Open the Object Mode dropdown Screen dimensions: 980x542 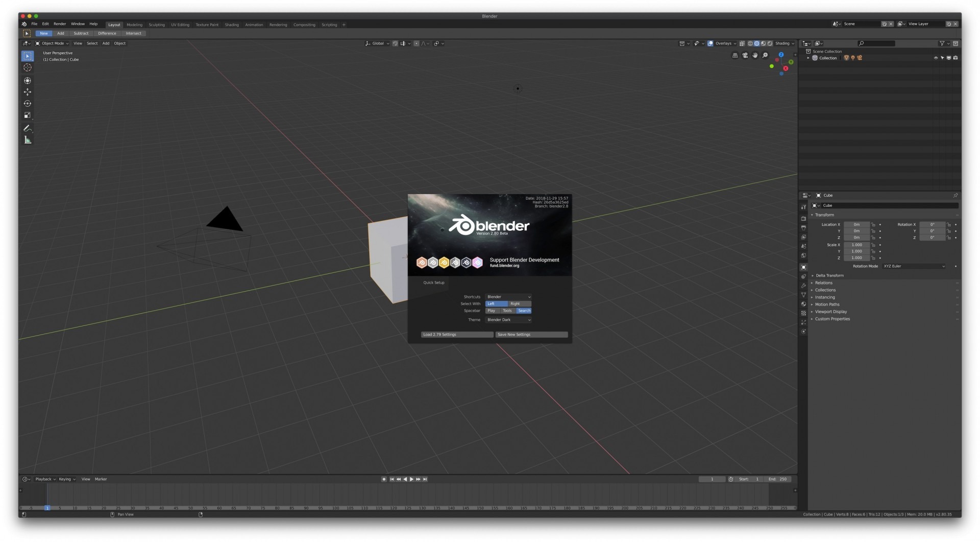[x=52, y=43]
